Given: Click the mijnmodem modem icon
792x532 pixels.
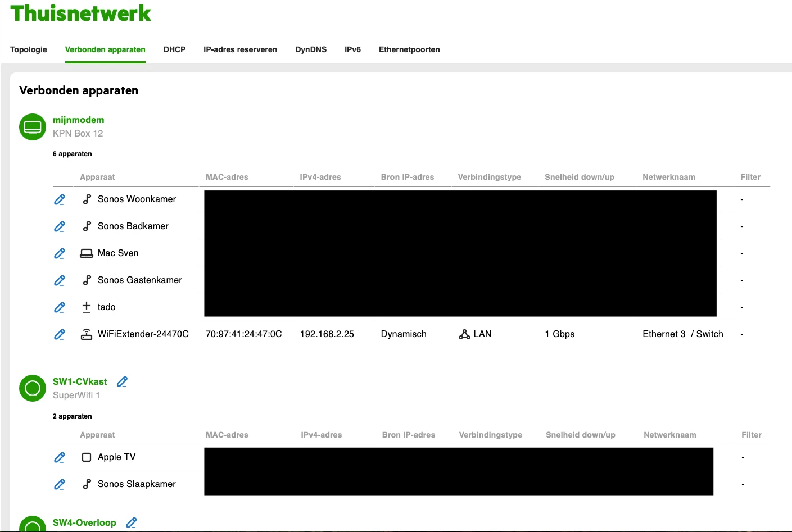Looking at the screenshot, I should [x=33, y=127].
